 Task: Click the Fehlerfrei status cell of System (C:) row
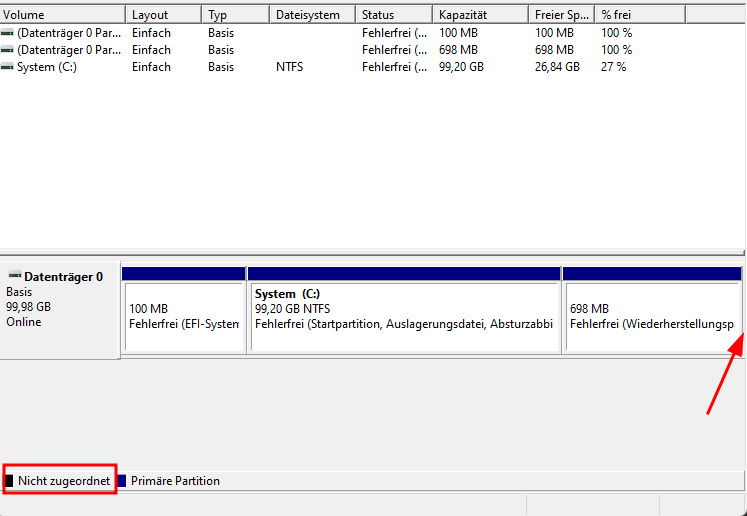click(x=394, y=67)
